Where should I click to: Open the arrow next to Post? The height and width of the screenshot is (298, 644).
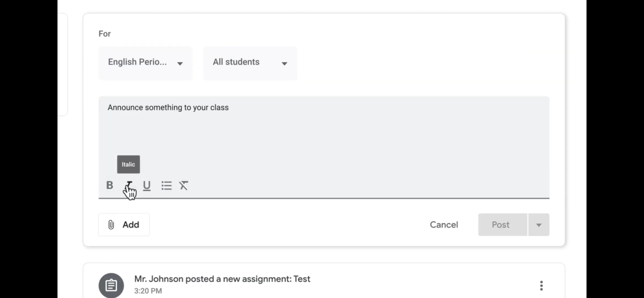(539, 225)
